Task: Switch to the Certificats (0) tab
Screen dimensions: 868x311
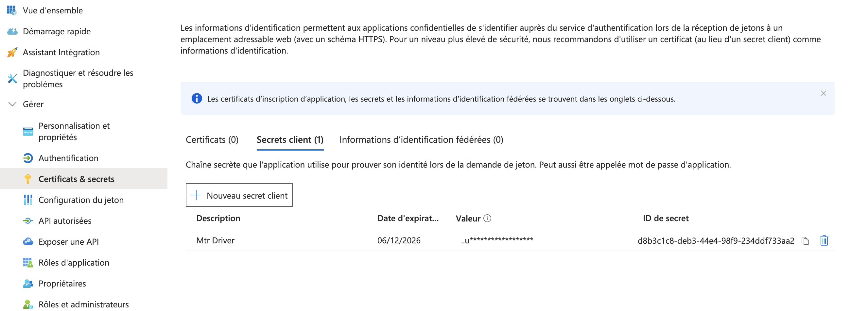Action: click(212, 140)
